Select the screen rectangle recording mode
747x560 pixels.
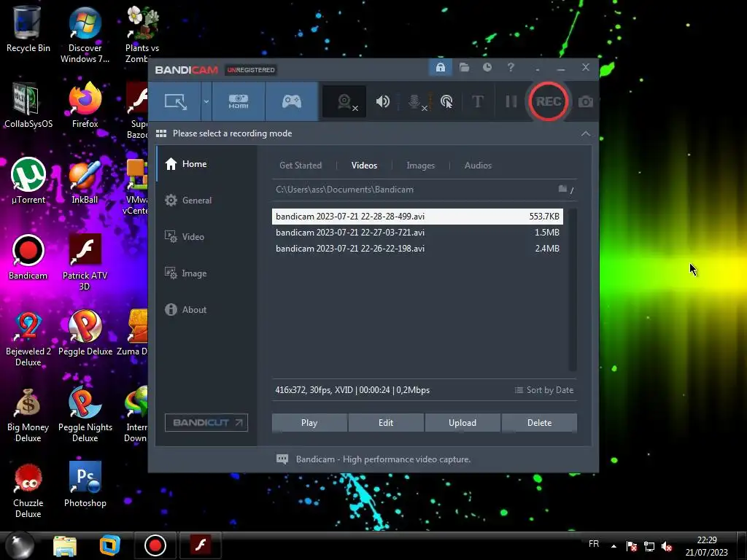click(x=175, y=101)
